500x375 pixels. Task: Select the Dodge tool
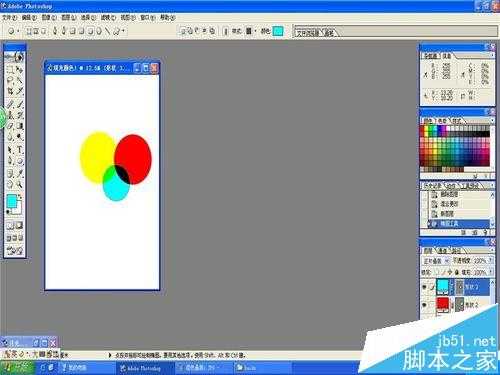pyautogui.click(x=19, y=137)
